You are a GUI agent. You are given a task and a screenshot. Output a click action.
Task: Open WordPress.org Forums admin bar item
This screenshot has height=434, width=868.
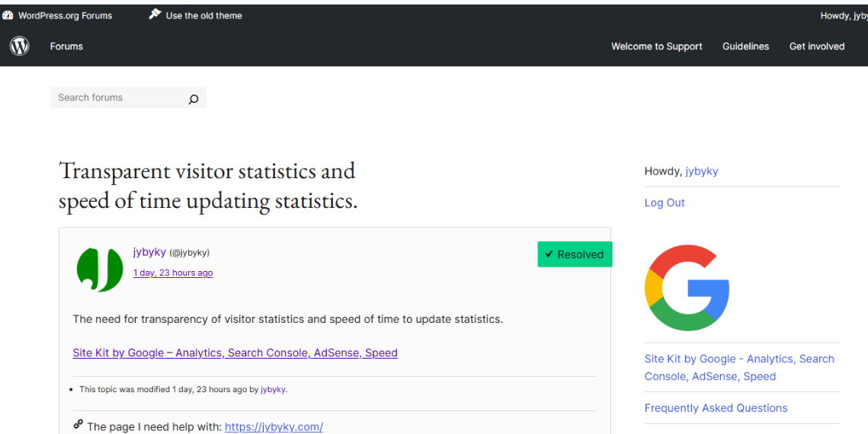click(x=65, y=15)
